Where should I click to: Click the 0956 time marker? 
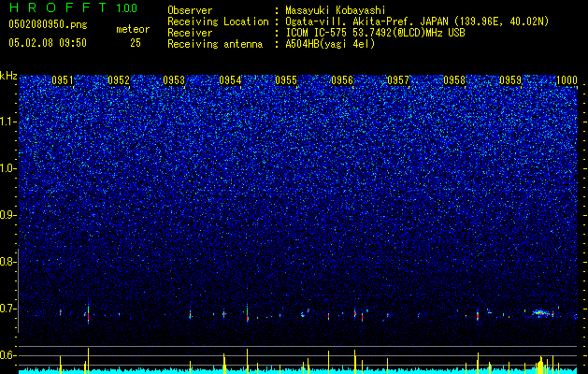click(x=342, y=80)
